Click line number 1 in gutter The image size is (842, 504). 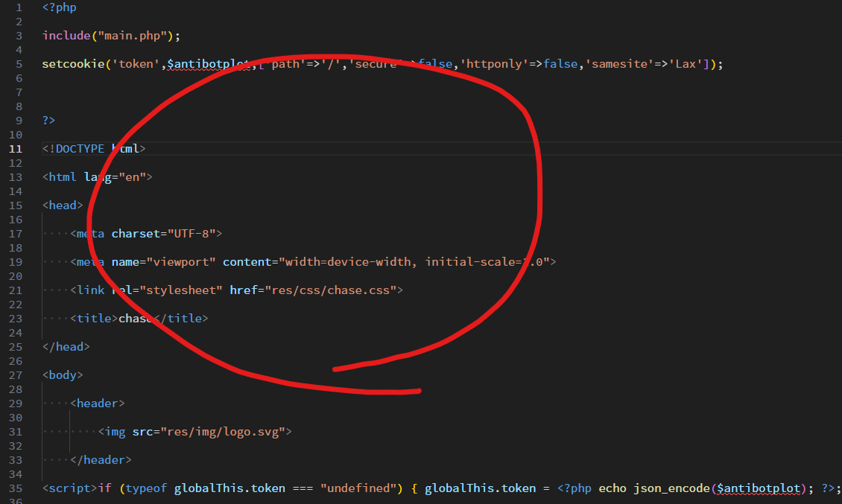[x=19, y=7]
